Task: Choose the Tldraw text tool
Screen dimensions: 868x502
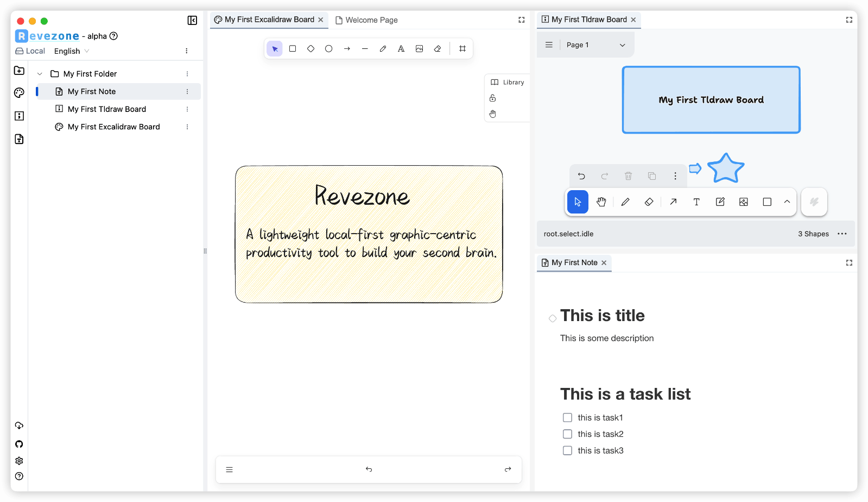Action: tap(696, 202)
